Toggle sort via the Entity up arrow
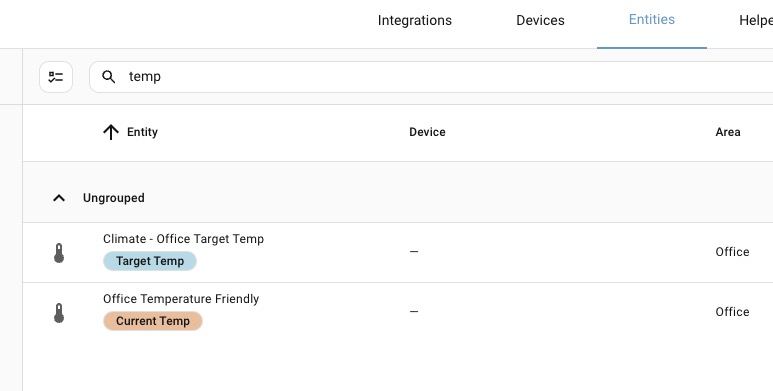773x391 pixels. (111, 132)
